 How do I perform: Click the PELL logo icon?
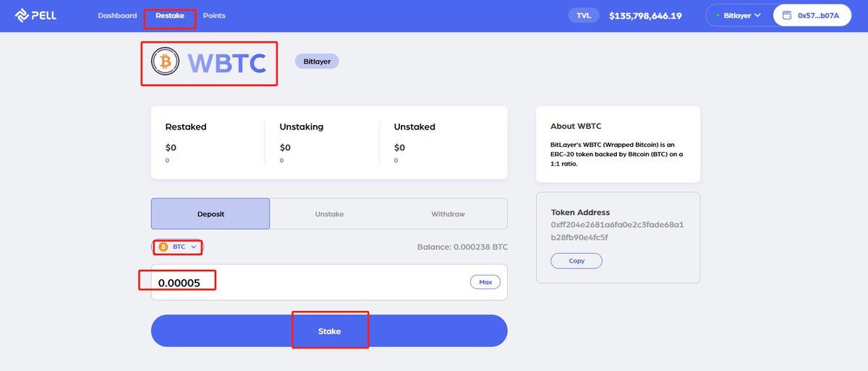(22, 15)
